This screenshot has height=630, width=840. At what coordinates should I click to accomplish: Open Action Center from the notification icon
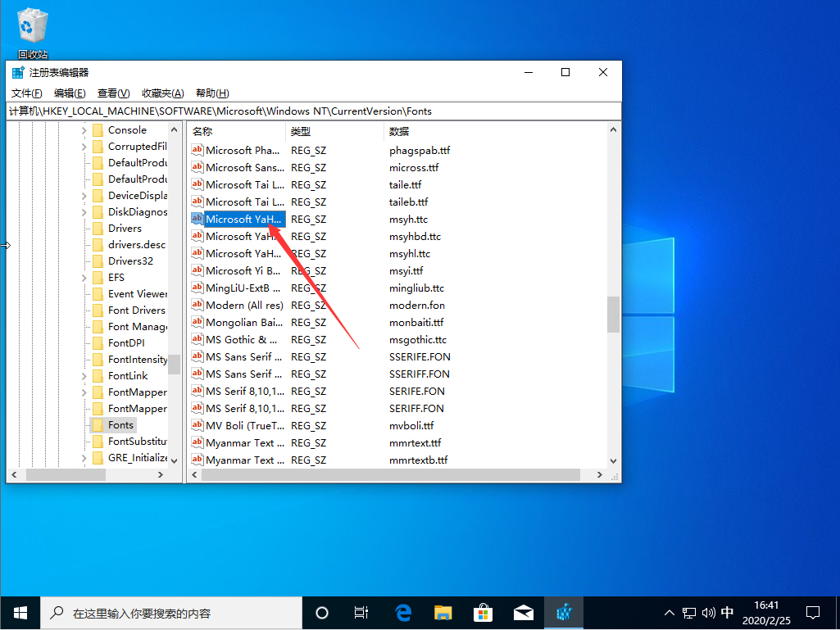pos(813,612)
